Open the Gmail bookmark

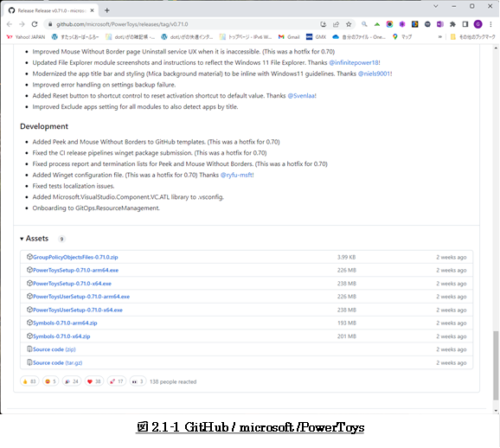pyautogui.click(x=289, y=37)
